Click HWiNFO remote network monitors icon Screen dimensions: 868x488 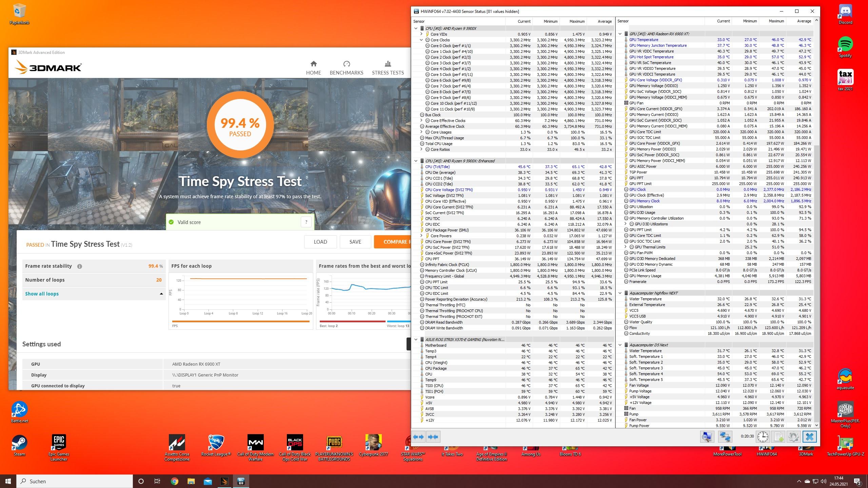[x=725, y=437]
